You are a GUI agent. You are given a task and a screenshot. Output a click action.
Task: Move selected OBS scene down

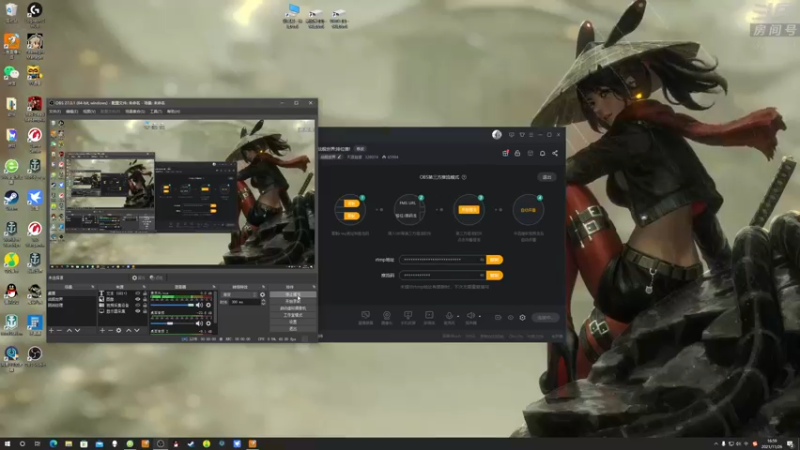(x=78, y=331)
